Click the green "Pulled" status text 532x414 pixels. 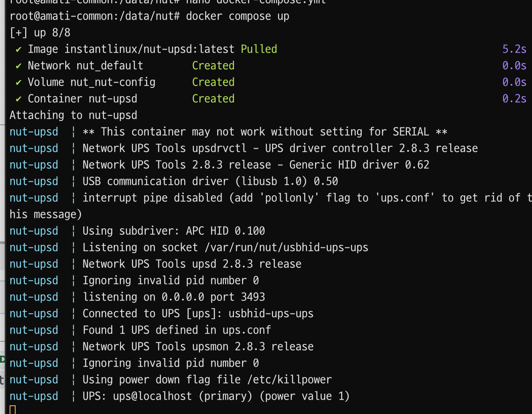coord(259,49)
